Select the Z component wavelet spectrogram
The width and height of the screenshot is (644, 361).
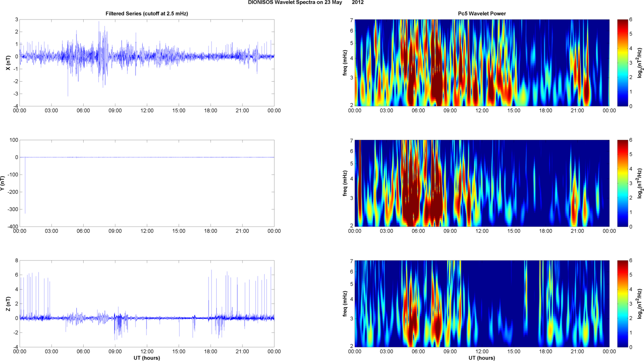tap(482, 304)
